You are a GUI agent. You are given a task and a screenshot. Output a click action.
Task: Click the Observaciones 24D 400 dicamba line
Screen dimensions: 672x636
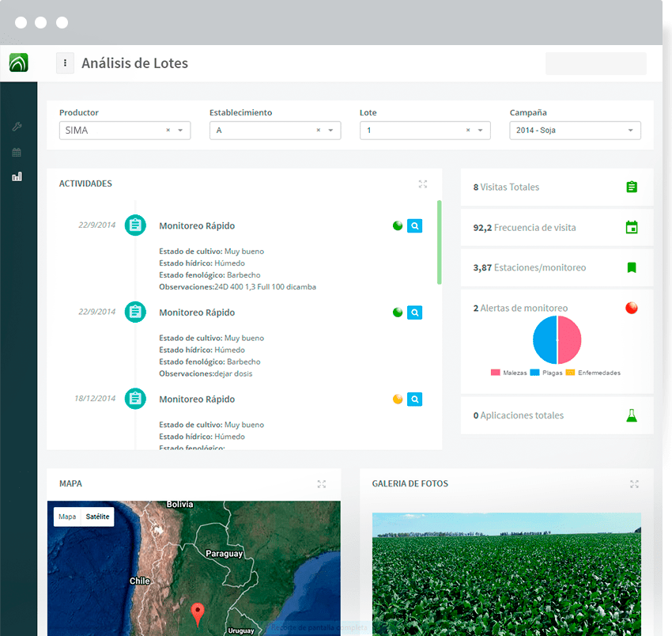[x=237, y=287]
